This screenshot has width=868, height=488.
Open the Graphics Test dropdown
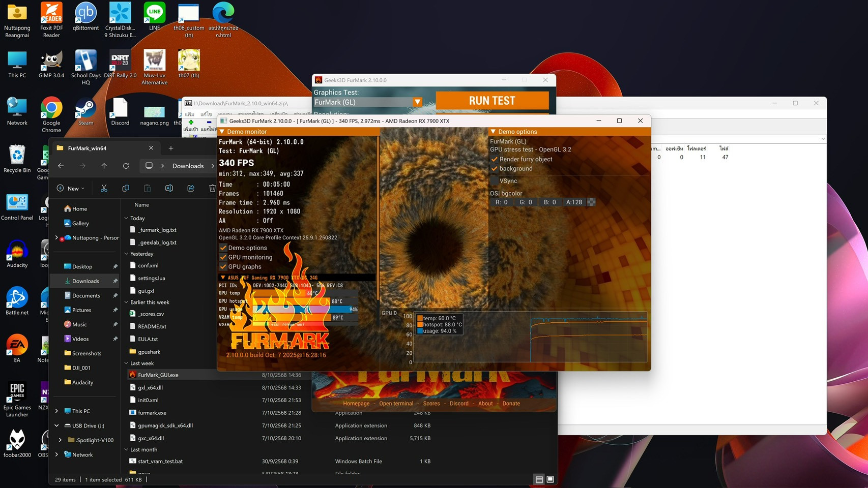pyautogui.click(x=417, y=102)
